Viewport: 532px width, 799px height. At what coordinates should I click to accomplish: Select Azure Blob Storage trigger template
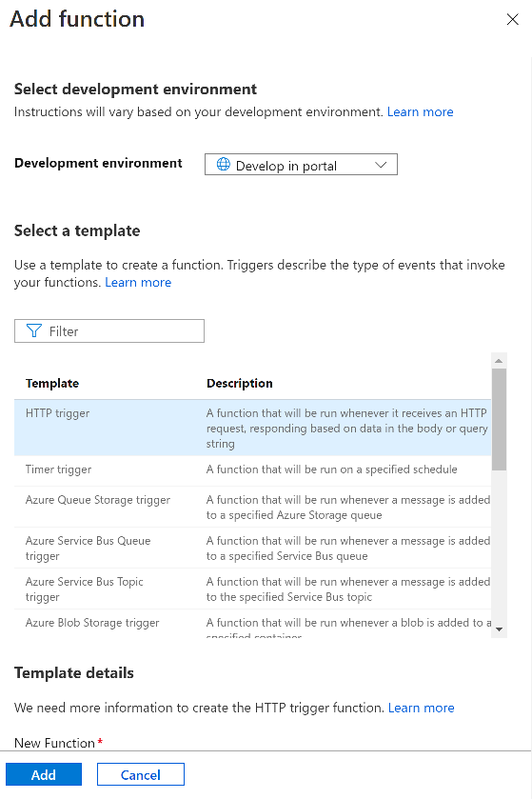pyautogui.click(x=252, y=624)
